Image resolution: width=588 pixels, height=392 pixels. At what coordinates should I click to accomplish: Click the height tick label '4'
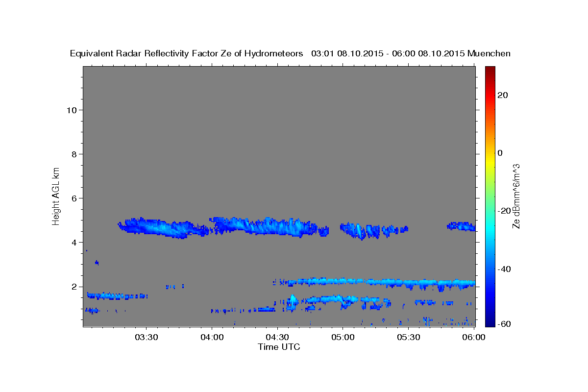pos(74,242)
